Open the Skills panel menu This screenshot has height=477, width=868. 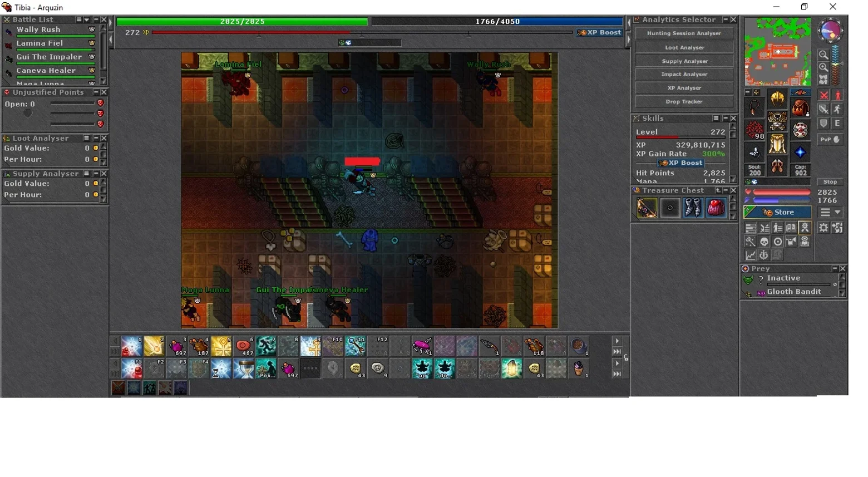point(716,119)
